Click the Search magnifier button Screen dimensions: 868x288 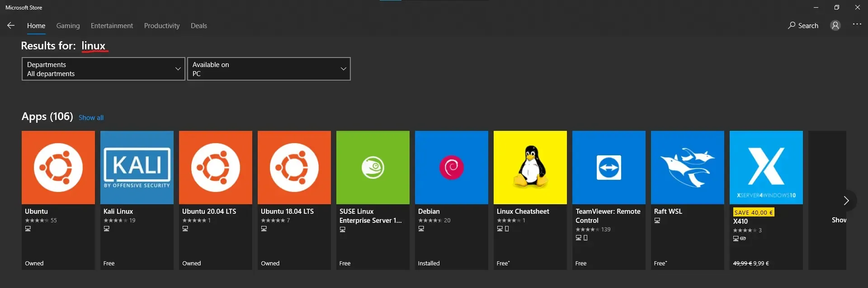point(803,25)
